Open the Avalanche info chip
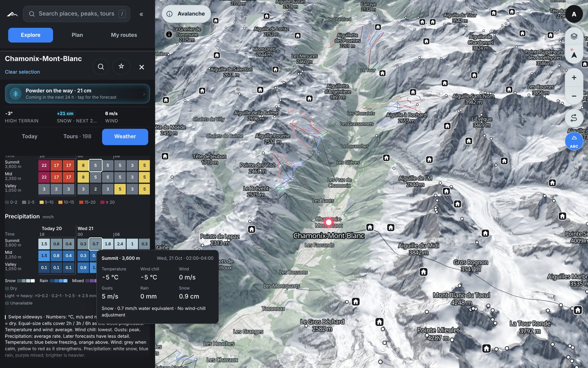Screen dimensions: 588x368 pos(186,14)
